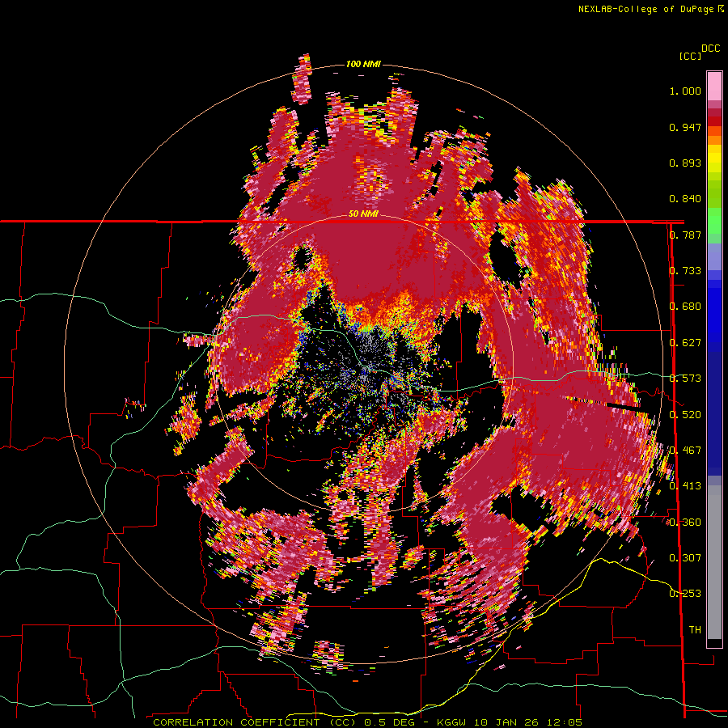Select the 0.573 legend value

point(685,379)
